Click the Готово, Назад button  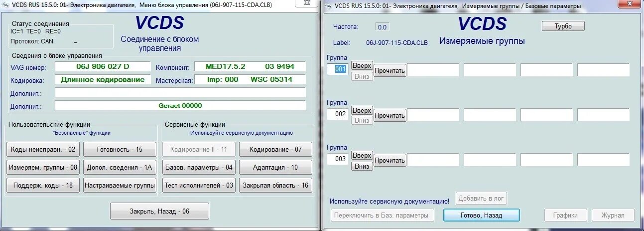click(x=481, y=215)
